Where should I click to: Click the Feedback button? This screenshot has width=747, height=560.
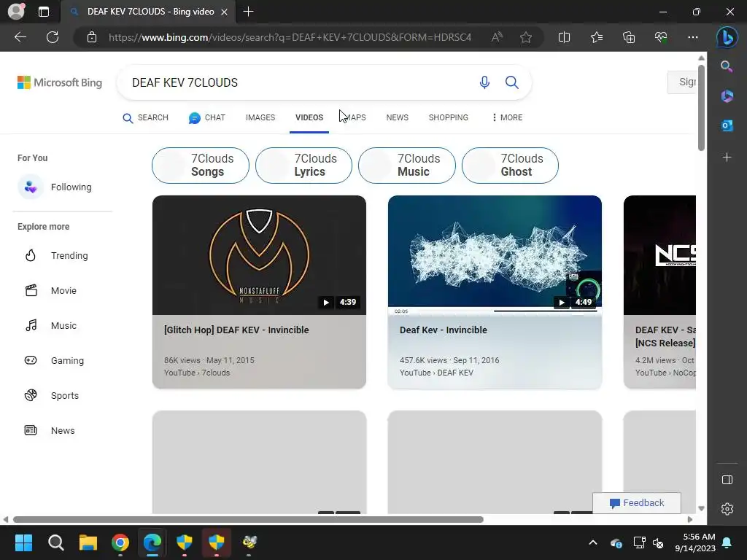tap(636, 503)
